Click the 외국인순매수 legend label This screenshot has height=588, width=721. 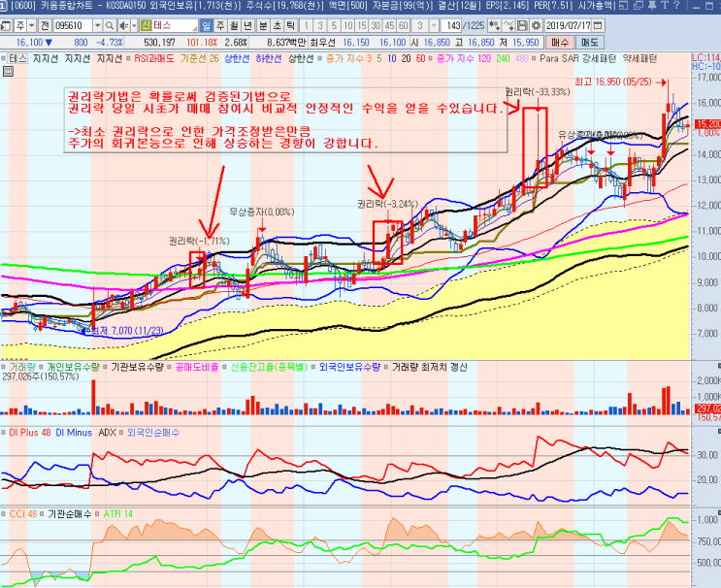153,433
